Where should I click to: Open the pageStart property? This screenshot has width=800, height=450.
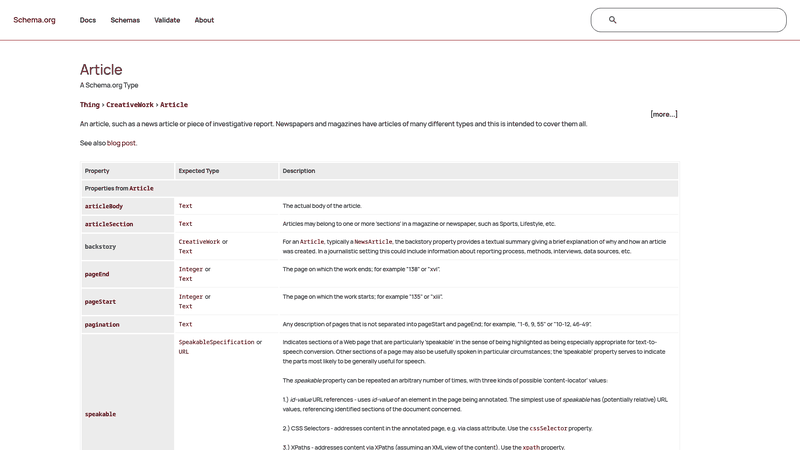pyautogui.click(x=101, y=302)
